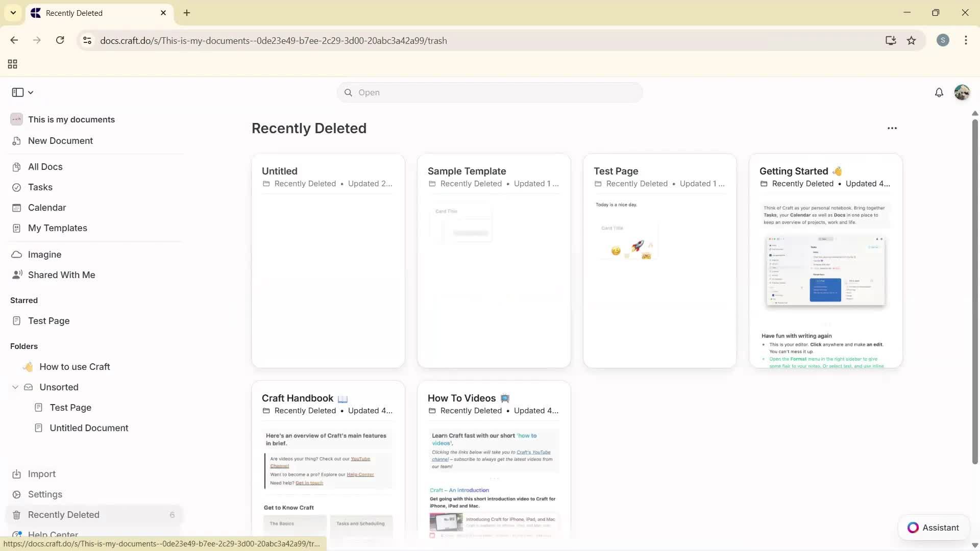Screen dimensions: 980x551
Task: Open the Help Center
Action: (53, 535)
